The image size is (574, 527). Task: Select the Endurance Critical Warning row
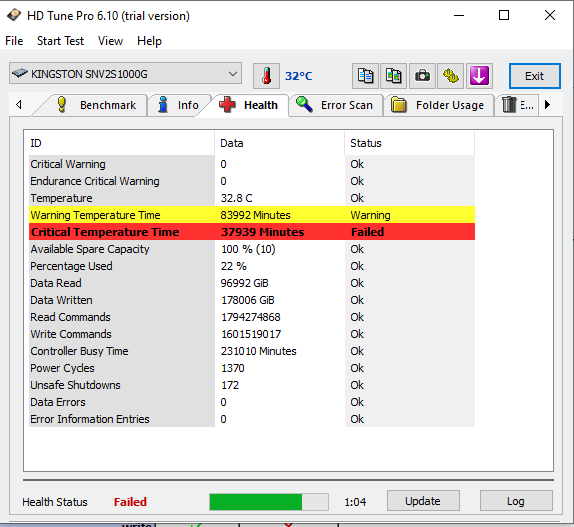click(x=252, y=181)
